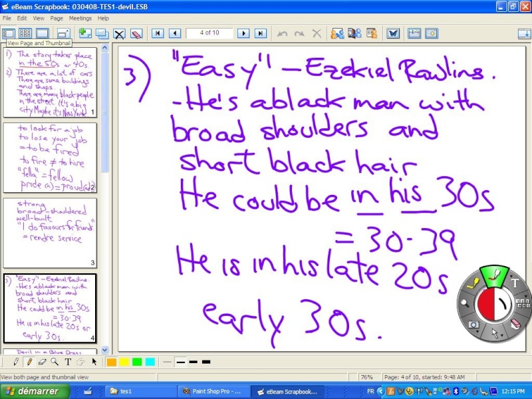Screen dimensions: 532x399
Task: Click the blue butterfly icon in the toolbar
Action: pos(393,33)
